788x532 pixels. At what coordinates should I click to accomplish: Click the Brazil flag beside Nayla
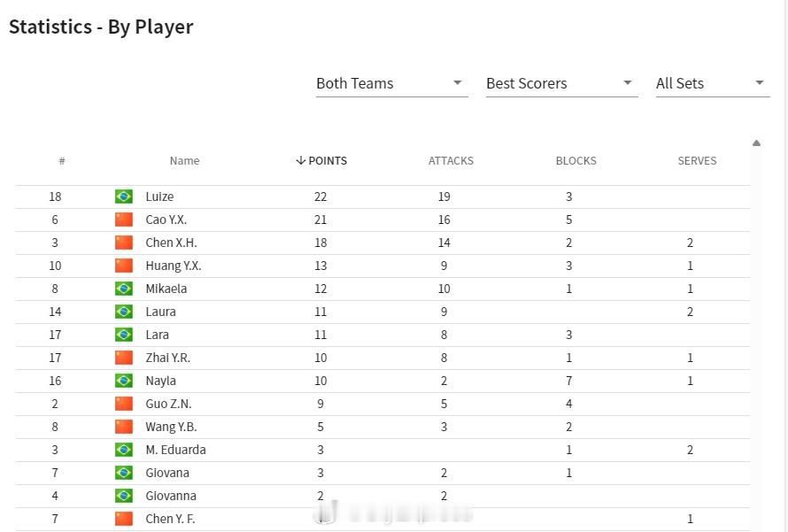(124, 381)
